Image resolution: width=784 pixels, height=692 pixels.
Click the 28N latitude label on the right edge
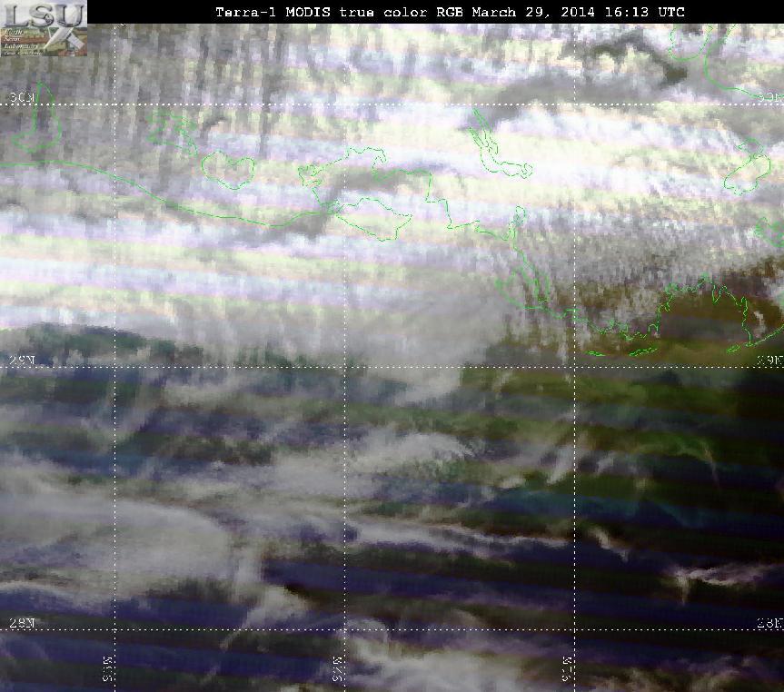(x=770, y=623)
